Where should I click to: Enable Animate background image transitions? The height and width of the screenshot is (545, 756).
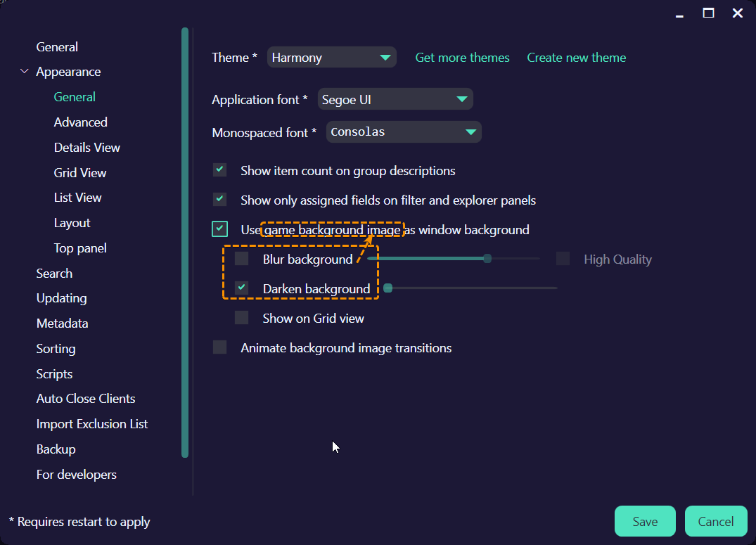click(x=219, y=347)
